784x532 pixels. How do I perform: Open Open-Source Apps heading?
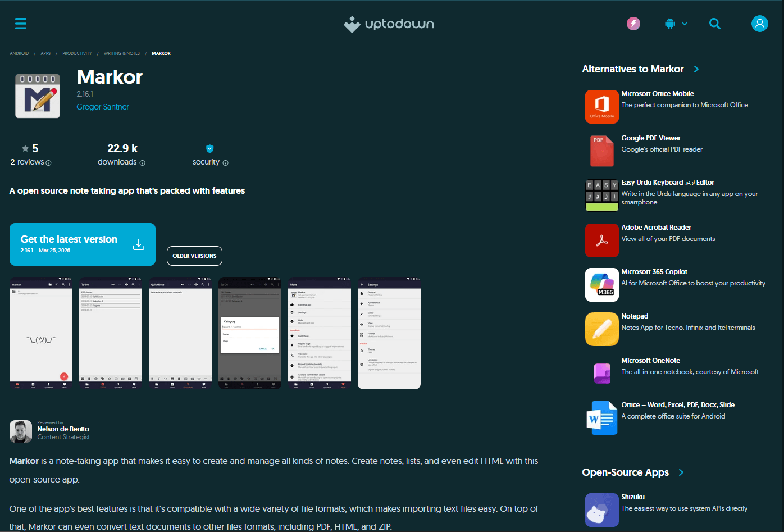(625, 472)
